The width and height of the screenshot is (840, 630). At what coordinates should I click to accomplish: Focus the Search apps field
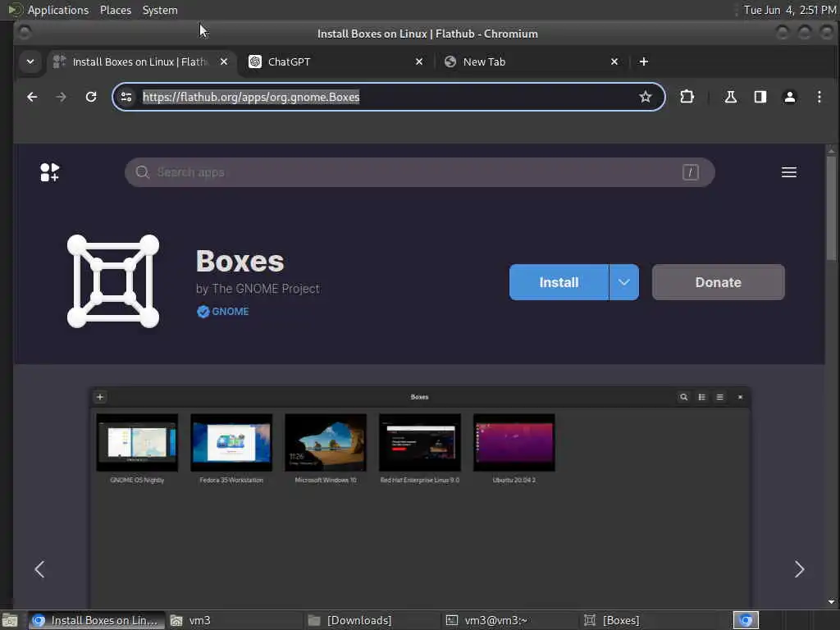tap(419, 172)
